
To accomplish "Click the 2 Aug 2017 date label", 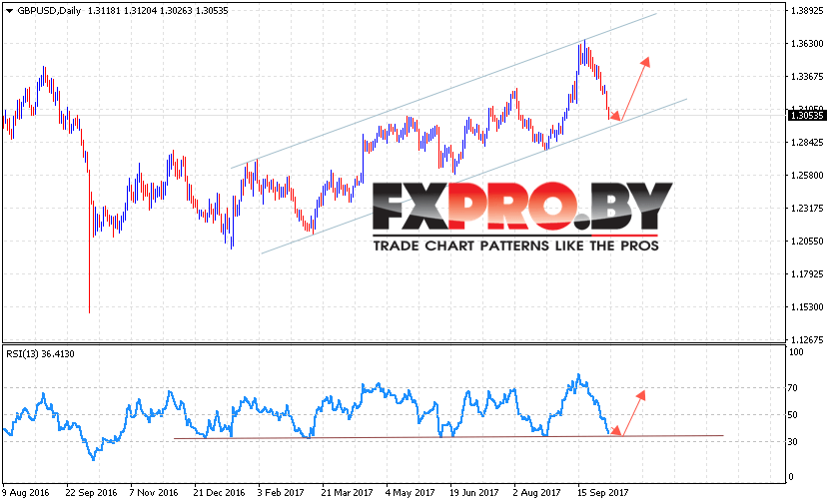I will click(536, 492).
